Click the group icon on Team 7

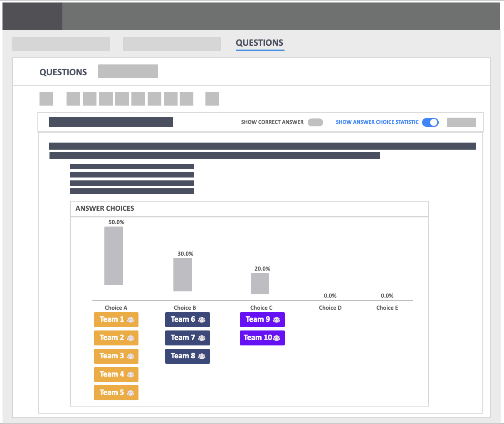[x=202, y=338]
